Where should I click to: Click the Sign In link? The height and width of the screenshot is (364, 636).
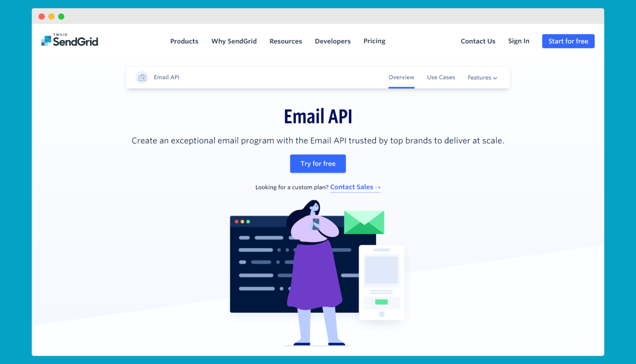coord(519,41)
